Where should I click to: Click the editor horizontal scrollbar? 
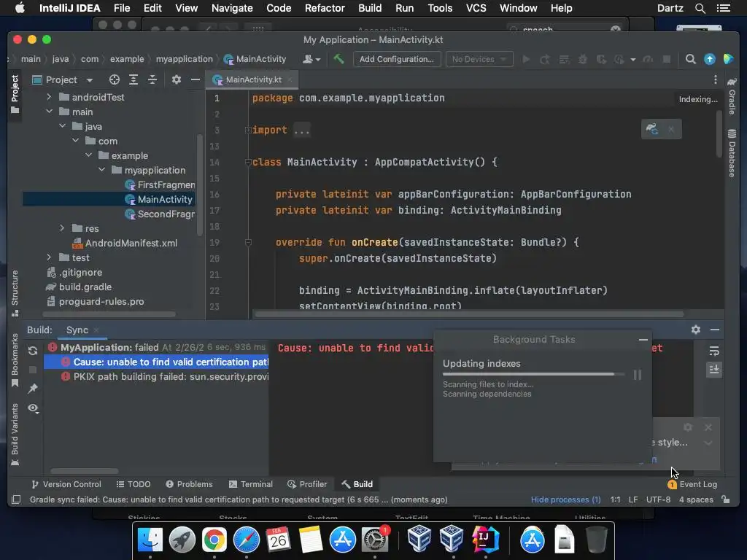tap(469, 314)
